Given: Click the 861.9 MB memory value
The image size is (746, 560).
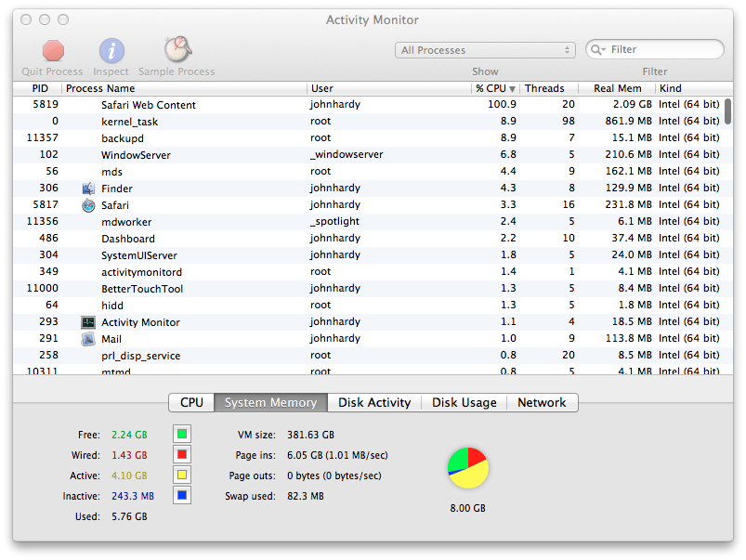Looking at the screenshot, I should (x=629, y=122).
